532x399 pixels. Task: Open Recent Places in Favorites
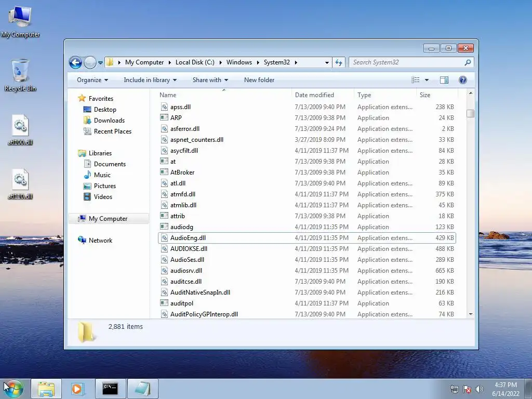click(112, 131)
